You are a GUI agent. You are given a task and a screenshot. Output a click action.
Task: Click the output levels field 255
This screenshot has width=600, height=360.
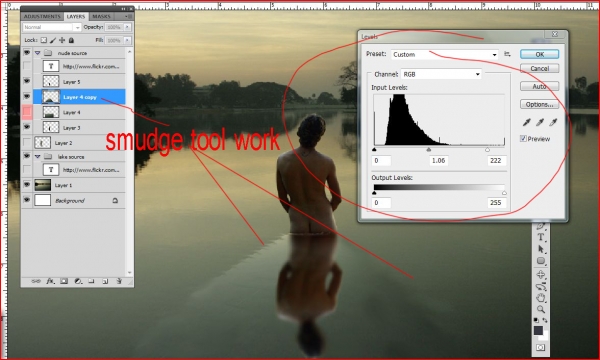(497, 203)
